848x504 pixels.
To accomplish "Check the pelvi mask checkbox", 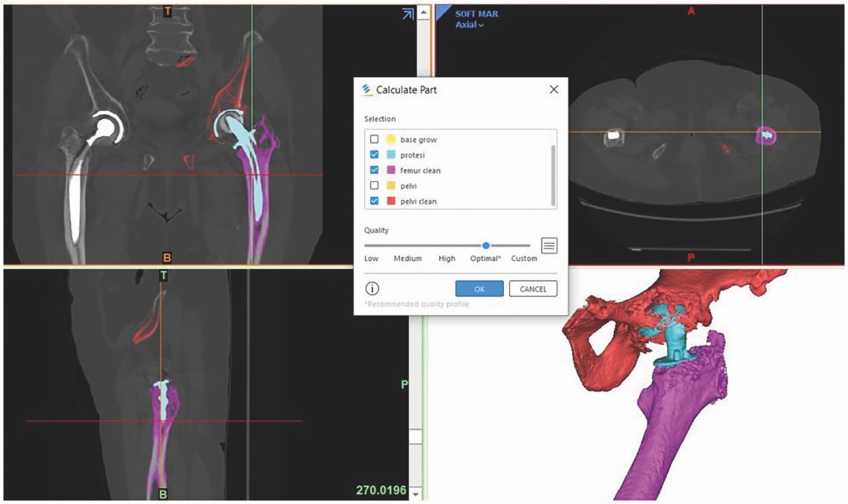I will click(374, 186).
